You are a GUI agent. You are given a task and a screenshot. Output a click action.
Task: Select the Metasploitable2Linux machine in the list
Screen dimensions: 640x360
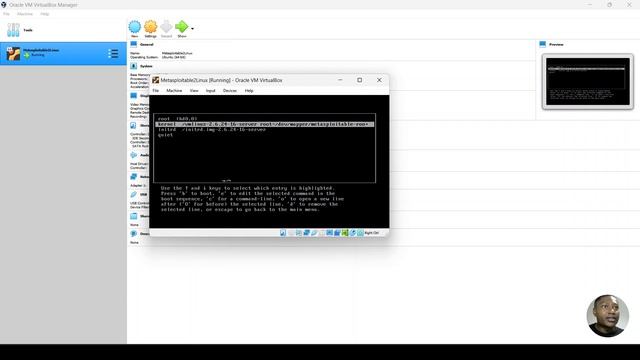pyautogui.click(x=63, y=53)
